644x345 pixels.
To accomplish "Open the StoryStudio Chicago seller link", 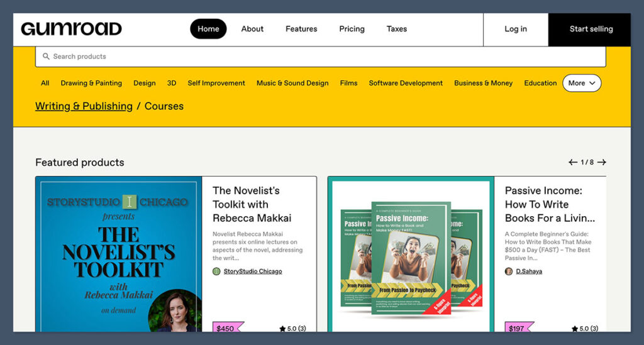I will [253, 271].
